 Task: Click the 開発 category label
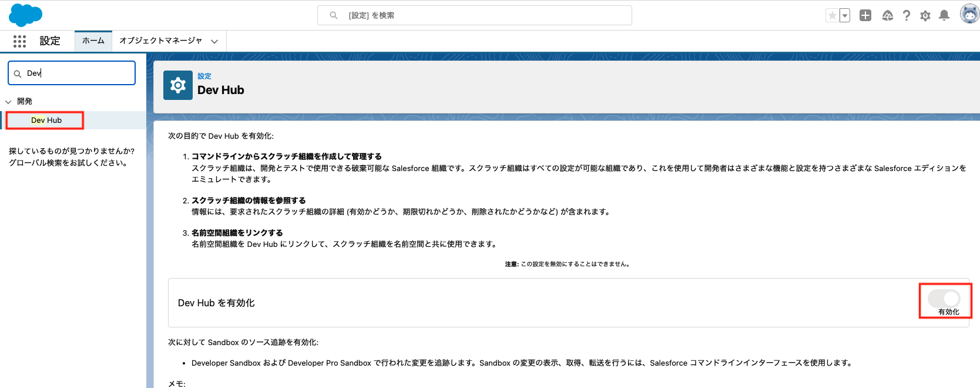[25, 101]
